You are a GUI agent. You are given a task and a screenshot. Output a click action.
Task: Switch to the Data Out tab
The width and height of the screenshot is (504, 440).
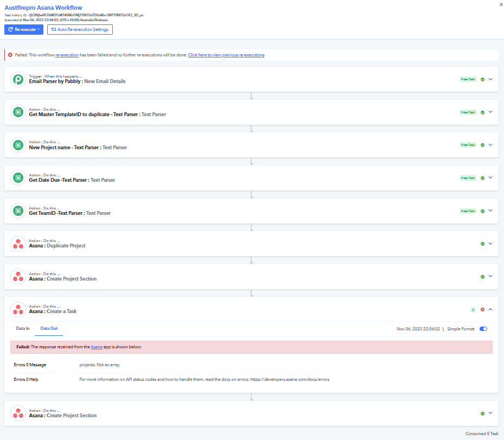[x=49, y=328]
